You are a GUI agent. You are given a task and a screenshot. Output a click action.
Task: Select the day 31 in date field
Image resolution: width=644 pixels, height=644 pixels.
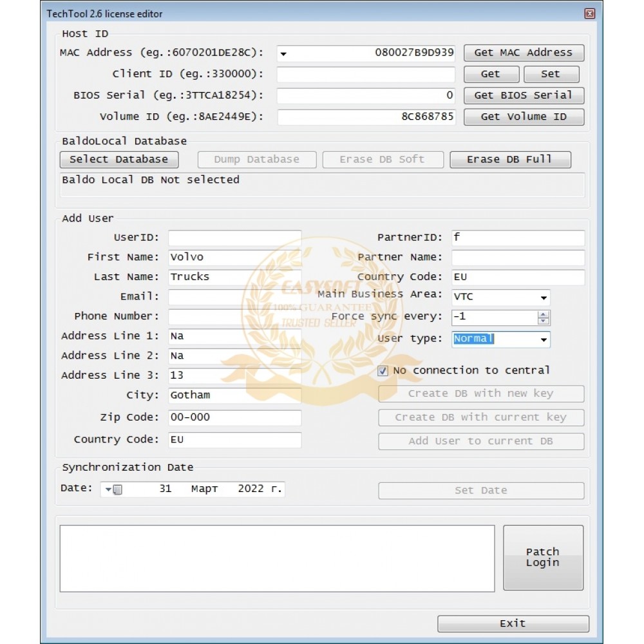pyautogui.click(x=165, y=489)
